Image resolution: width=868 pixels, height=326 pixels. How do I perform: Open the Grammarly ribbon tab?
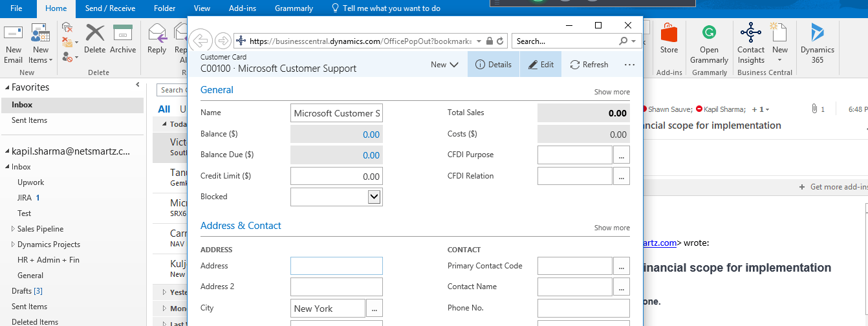point(294,8)
